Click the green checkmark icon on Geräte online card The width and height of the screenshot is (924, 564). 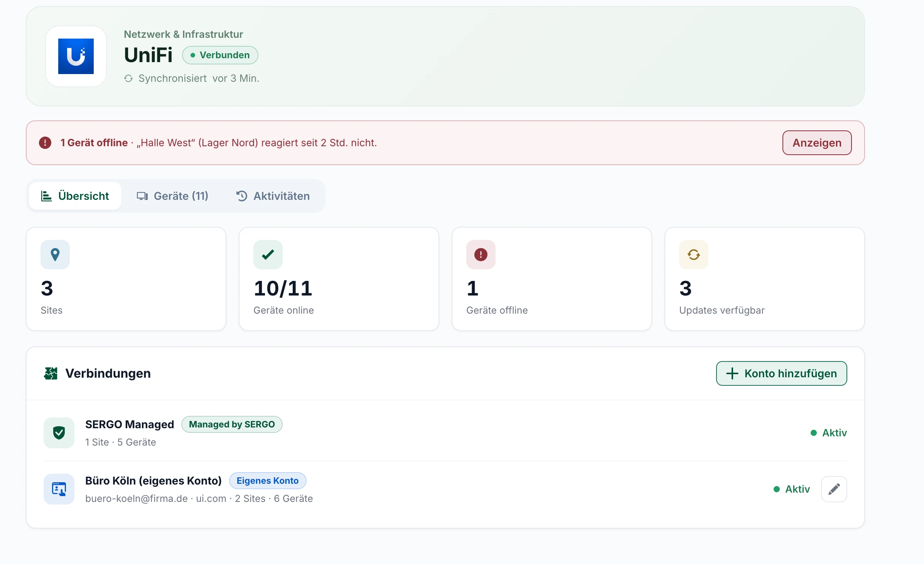[x=268, y=255]
